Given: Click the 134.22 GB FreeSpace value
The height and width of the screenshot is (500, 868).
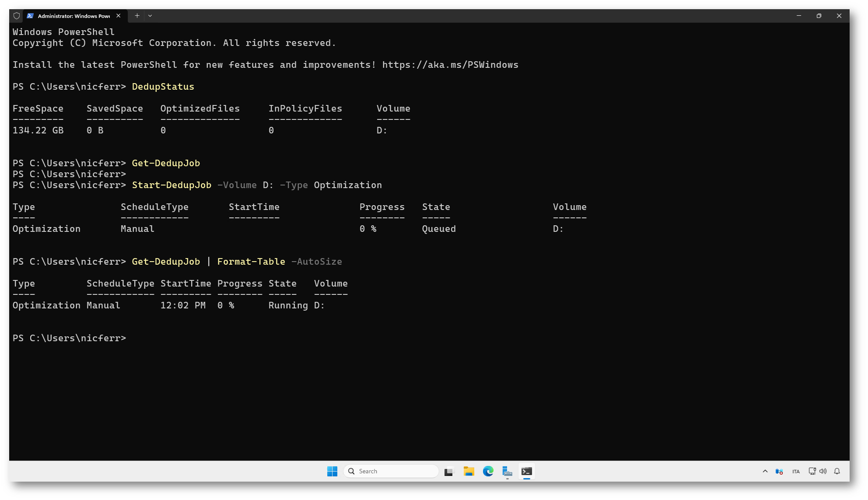Looking at the screenshot, I should point(38,130).
